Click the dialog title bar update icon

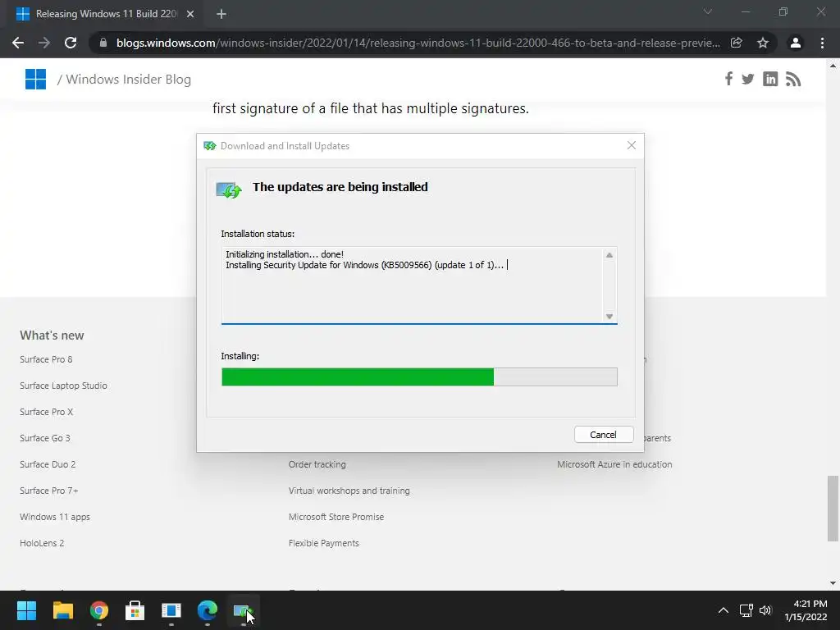click(209, 146)
